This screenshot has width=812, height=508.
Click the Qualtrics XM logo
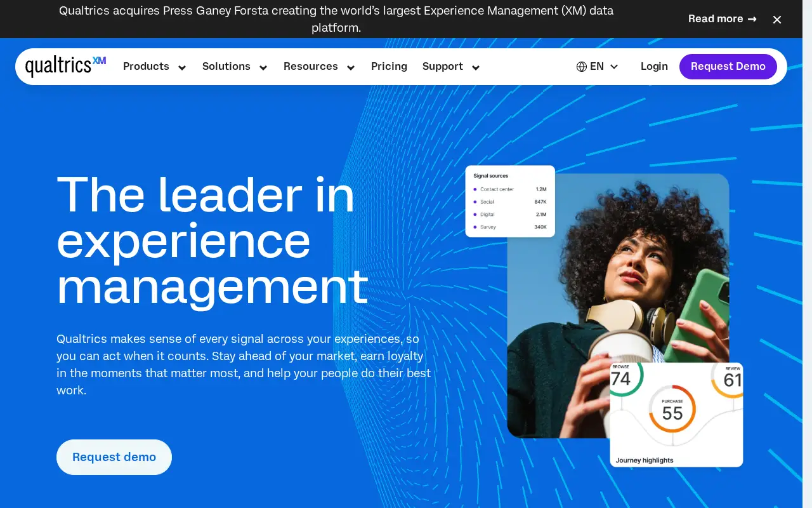click(65, 66)
